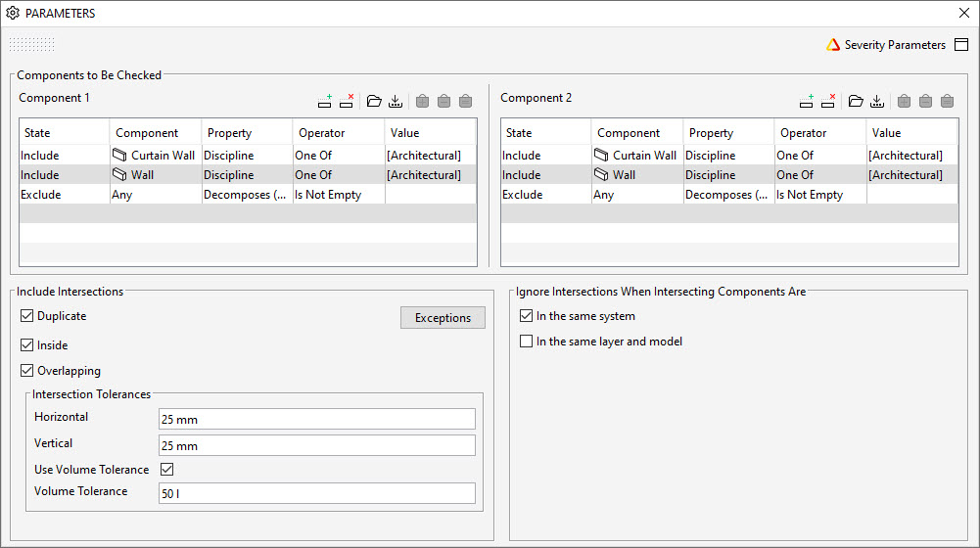Click Curtain Wall icon in Component 2 table
Viewport: 980px width, 548px height.
click(601, 155)
